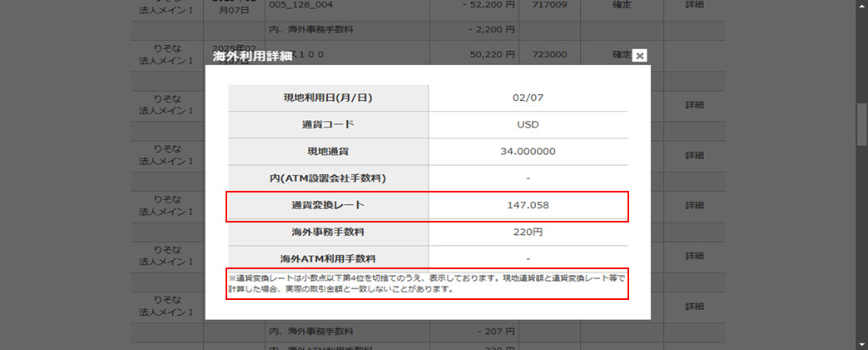The width and height of the screenshot is (868, 350).
Task: Click the 現地利用日(月/日) header cell
Action: (x=328, y=98)
